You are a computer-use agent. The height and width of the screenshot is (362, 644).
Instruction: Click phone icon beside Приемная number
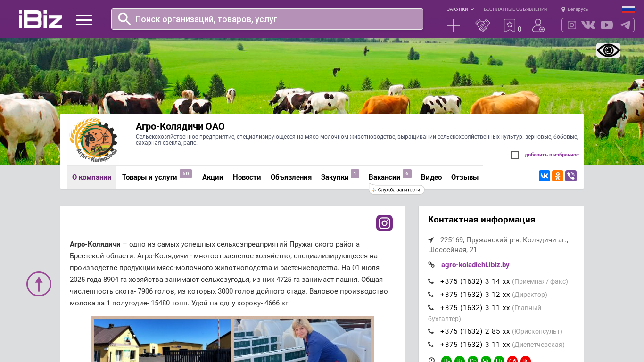[x=431, y=281]
